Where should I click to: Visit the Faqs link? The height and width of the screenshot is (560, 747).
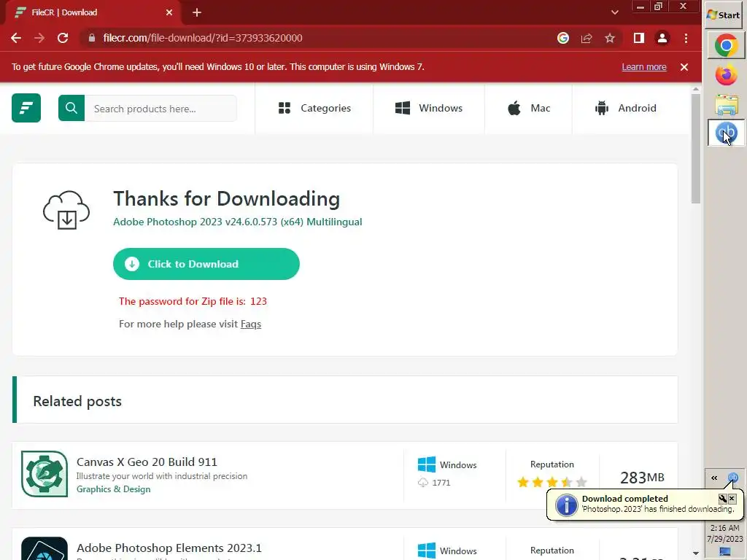[251, 324]
